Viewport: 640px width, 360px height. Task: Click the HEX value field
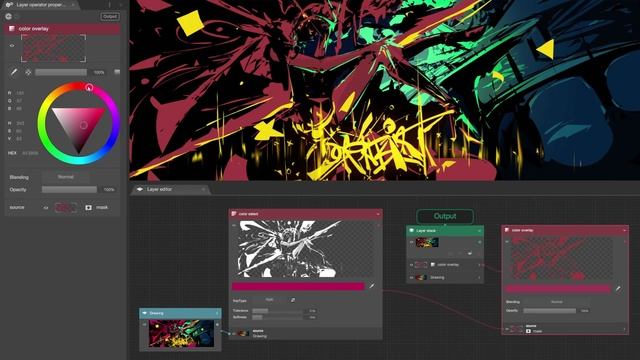[30, 153]
